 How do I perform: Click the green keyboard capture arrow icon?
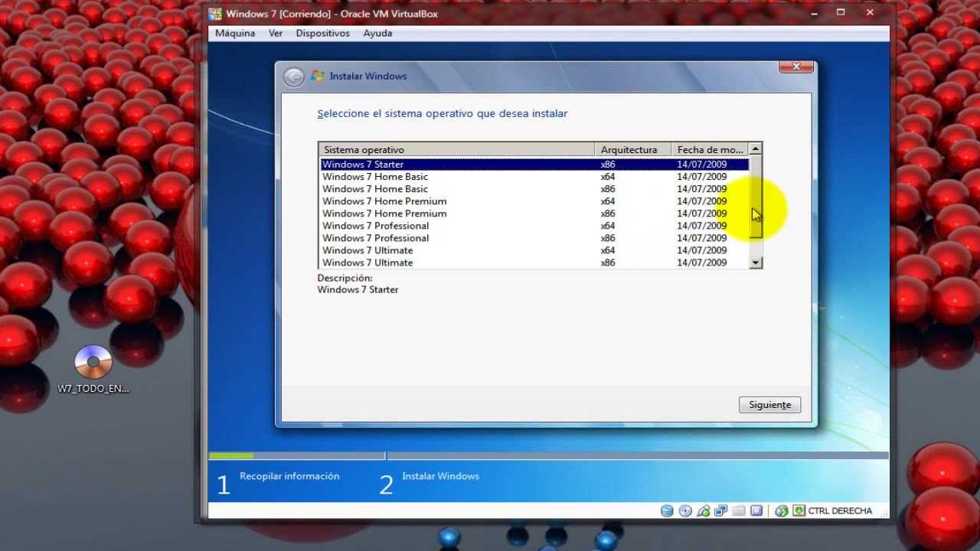click(x=799, y=511)
